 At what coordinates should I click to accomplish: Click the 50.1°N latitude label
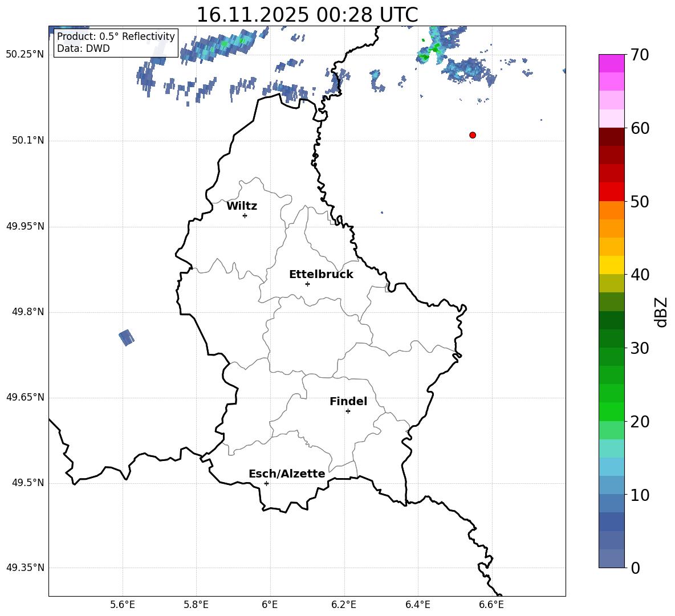[27, 140]
